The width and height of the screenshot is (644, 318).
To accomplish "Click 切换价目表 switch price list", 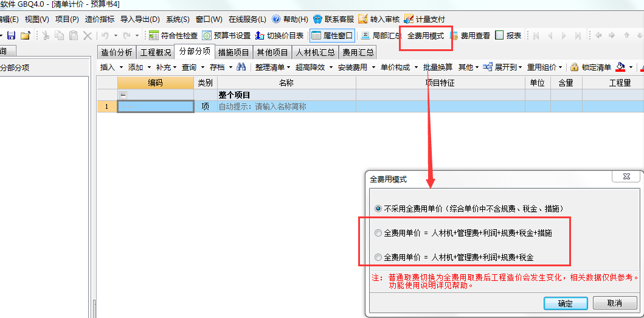I will click(x=279, y=36).
